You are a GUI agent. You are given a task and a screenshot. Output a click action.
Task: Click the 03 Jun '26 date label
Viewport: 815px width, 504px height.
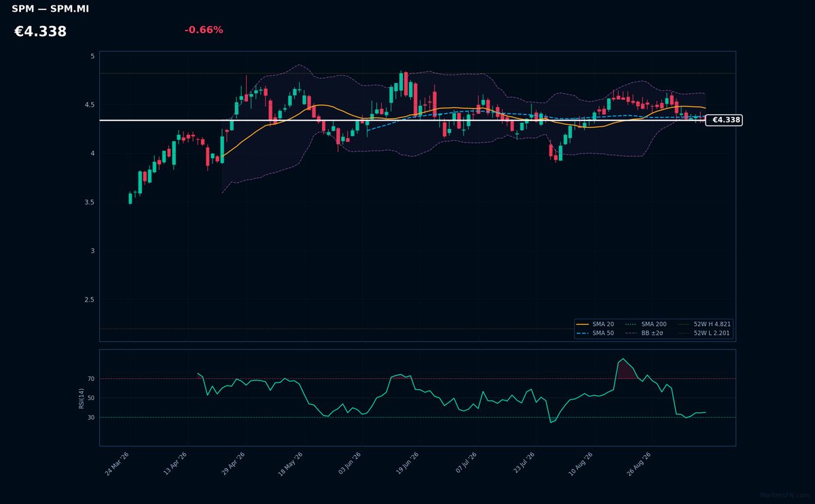coord(349,464)
